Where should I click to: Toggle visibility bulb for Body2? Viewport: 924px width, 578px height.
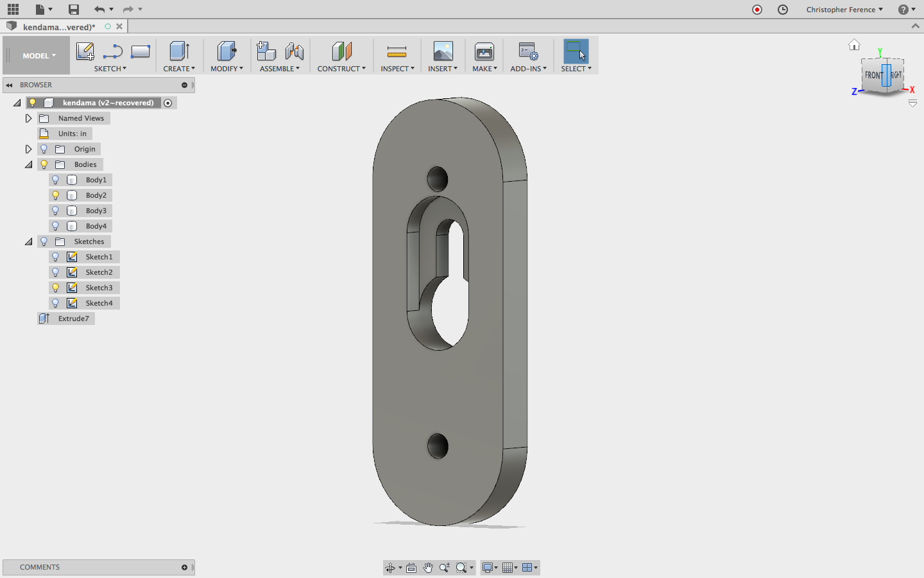coord(56,195)
